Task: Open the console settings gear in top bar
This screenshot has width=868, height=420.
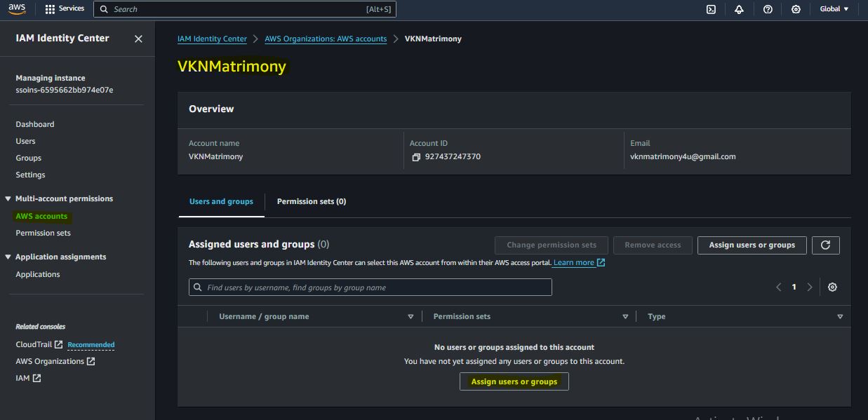Action: click(796, 9)
